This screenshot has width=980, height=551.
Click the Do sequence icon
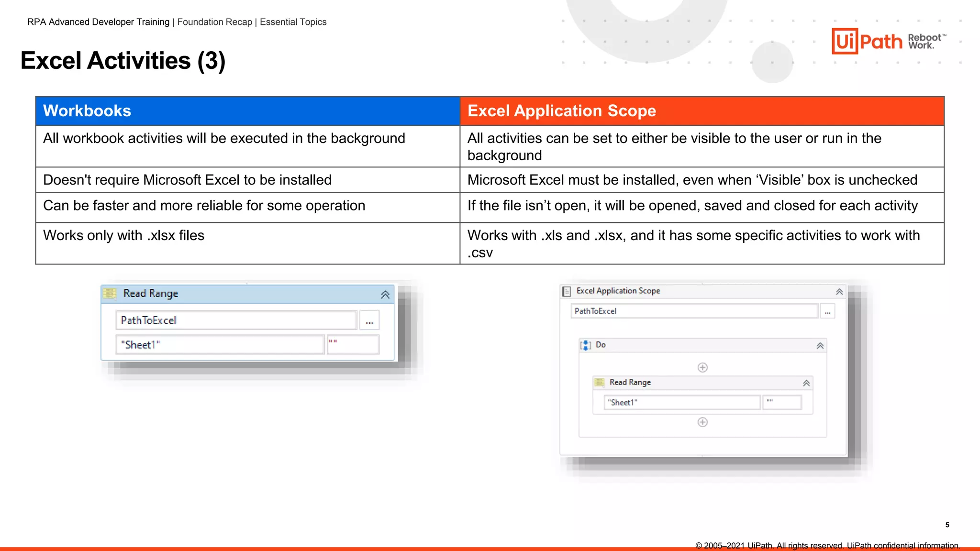586,345
